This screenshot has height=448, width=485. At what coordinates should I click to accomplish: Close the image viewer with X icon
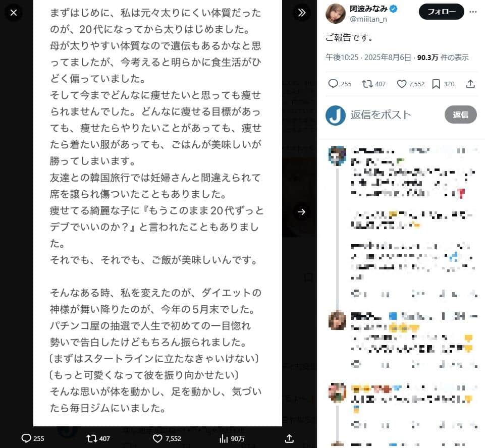13,13
